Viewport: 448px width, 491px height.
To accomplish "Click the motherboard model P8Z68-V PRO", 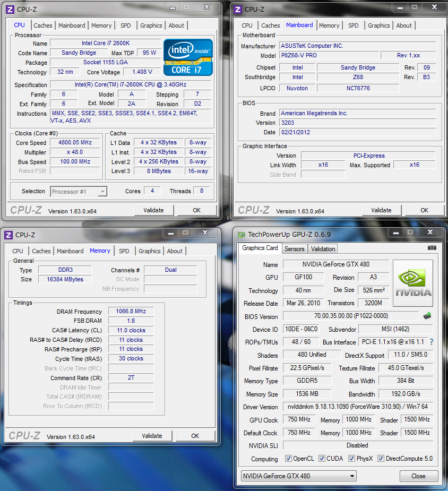I will tap(329, 55).
